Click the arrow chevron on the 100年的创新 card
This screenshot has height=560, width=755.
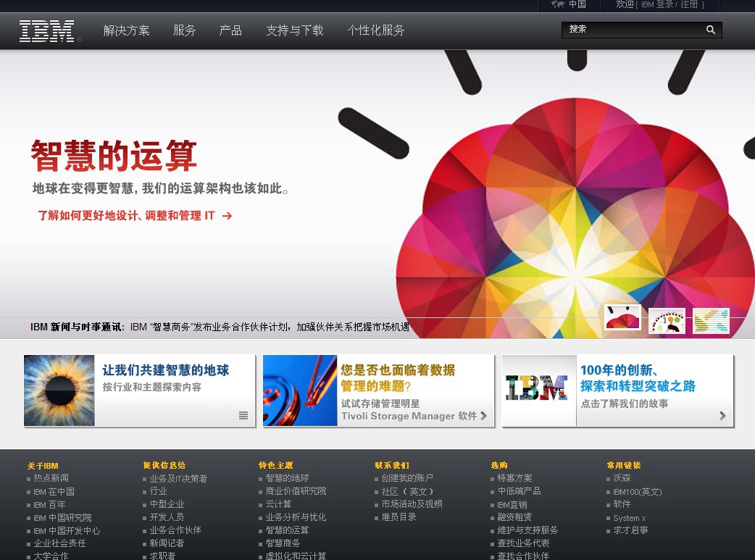[x=722, y=416]
